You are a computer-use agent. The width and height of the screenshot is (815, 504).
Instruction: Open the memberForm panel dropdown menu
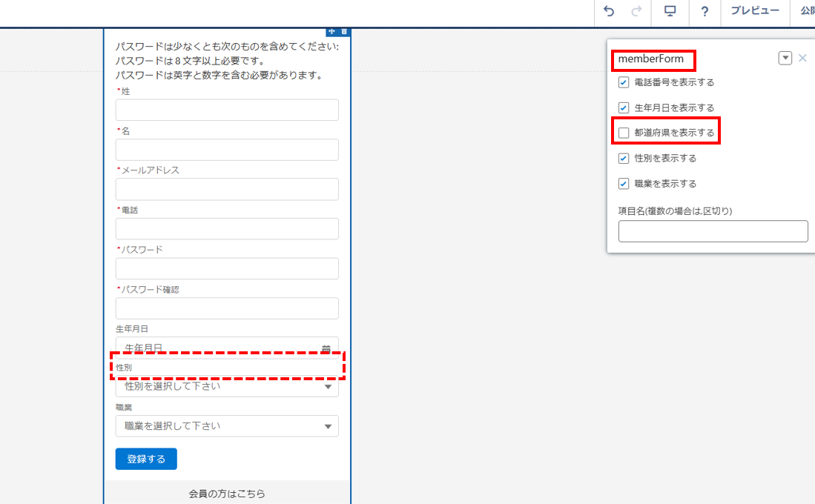785,58
